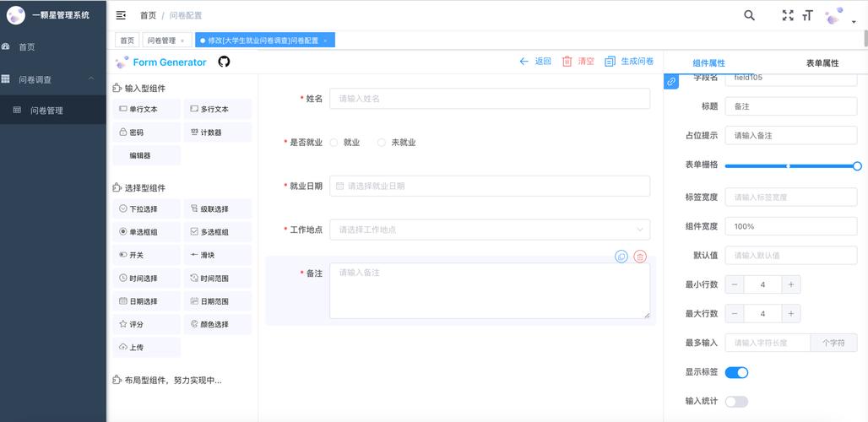Click the 标签宽度 input
868x422 pixels.
tap(791, 197)
